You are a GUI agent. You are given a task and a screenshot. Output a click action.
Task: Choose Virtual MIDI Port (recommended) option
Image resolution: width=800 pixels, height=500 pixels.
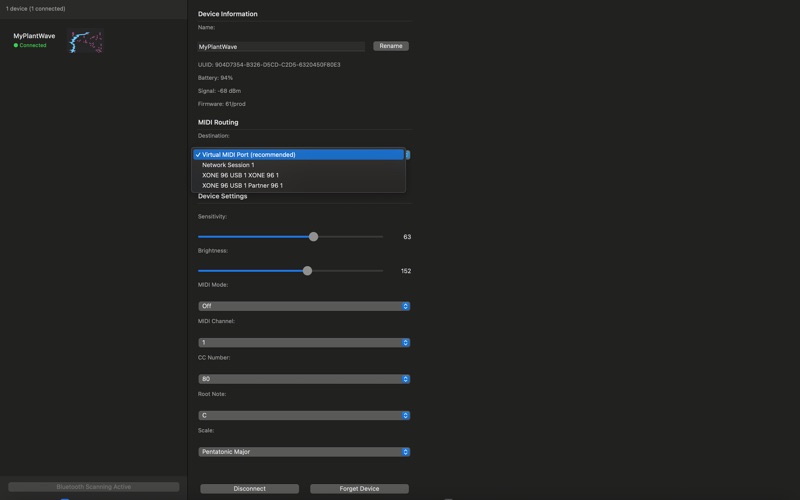tap(298, 155)
